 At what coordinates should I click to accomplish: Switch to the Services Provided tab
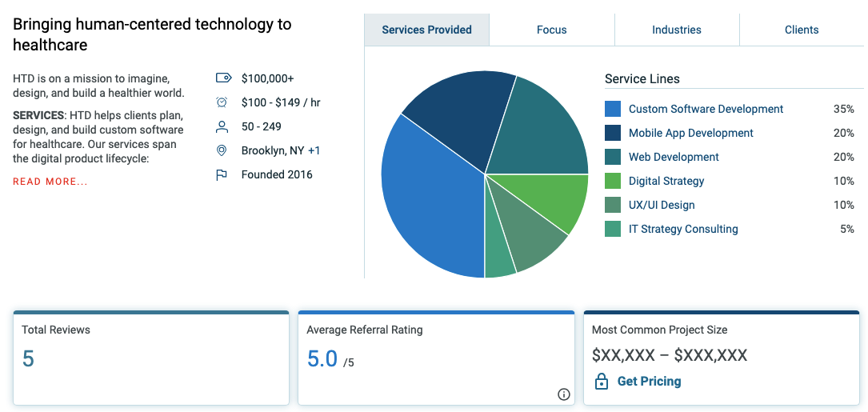(x=427, y=30)
